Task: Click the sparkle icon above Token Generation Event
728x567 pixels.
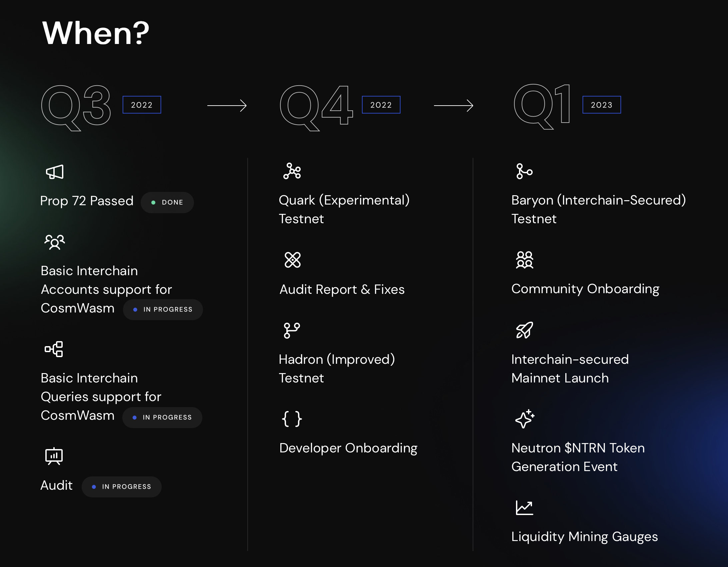Action: (x=525, y=419)
